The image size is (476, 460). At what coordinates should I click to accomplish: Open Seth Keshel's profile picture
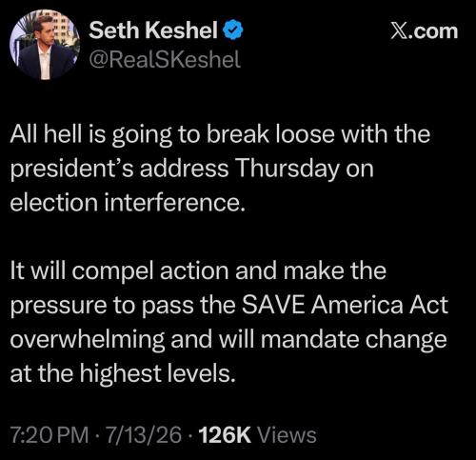pos(44,45)
